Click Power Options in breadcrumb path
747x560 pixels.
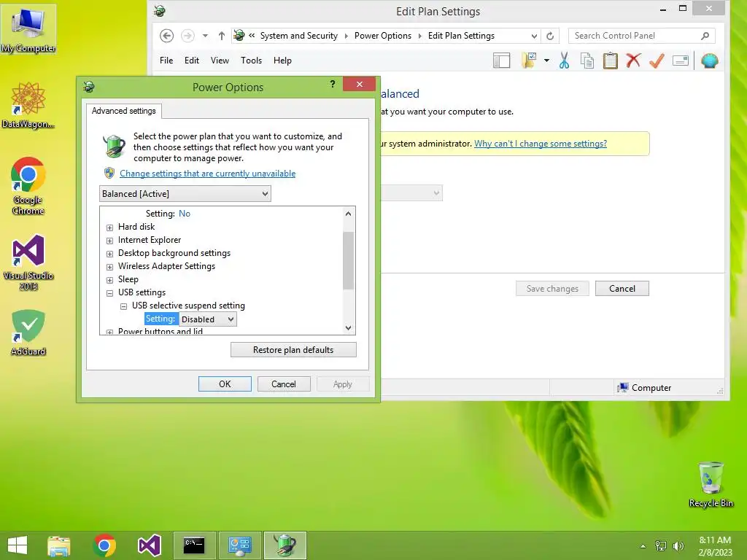tap(382, 36)
